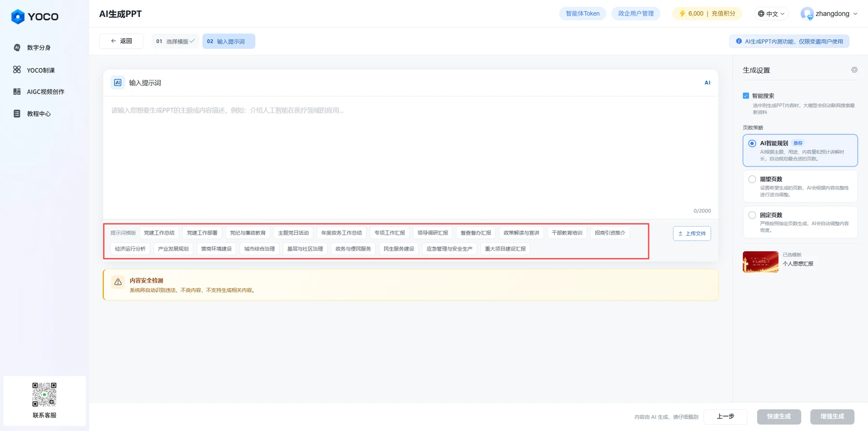This screenshot has width=868, height=431.
Task: Open the 生成设置 gear settings
Action: [x=854, y=70]
